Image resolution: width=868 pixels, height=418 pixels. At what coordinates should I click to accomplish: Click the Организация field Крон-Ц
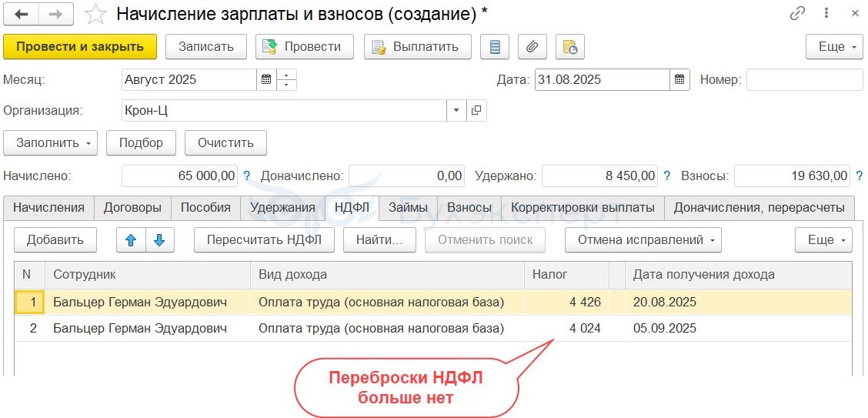(x=284, y=110)
